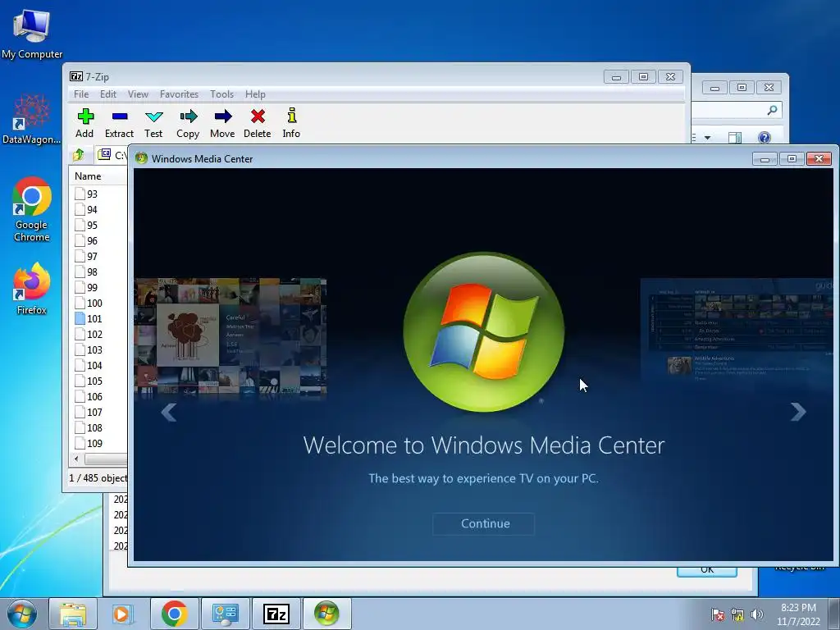Open the View menu in 7-Zip
The width and height of the screenshot is (840, 630).
tap(138, 94)
